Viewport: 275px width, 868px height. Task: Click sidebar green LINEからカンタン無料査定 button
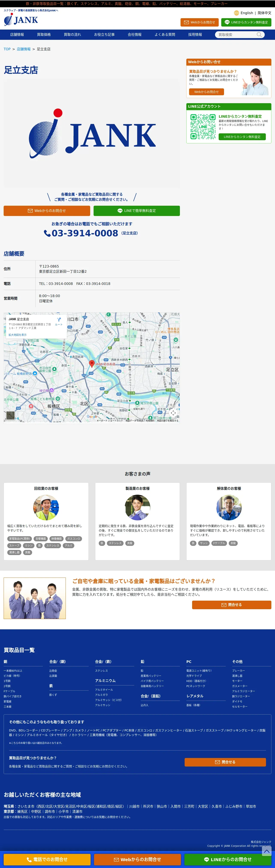coord(242,137)
